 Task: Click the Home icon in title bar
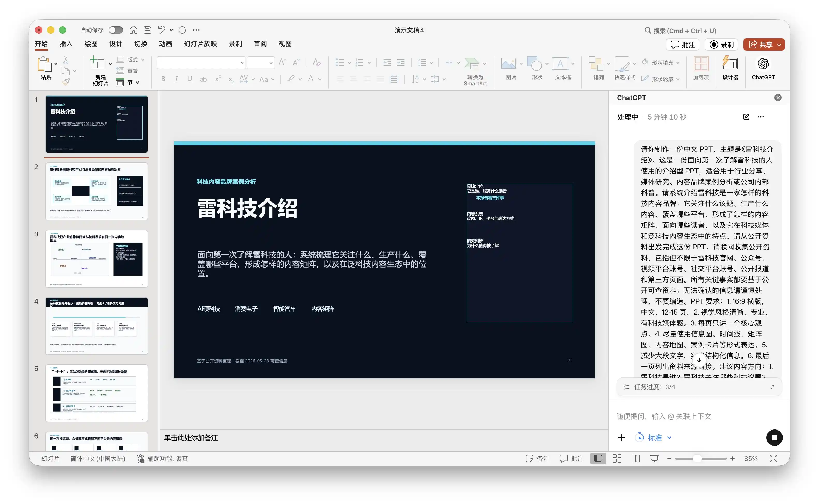133,30
